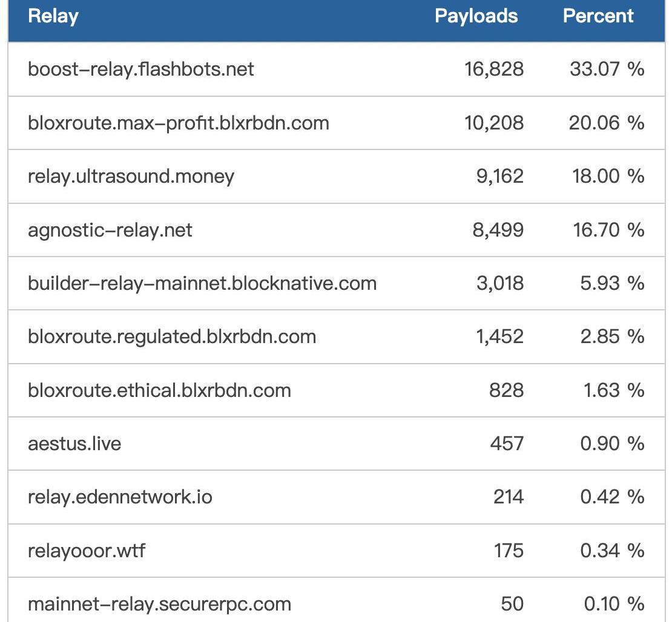Select the 0.10 % percent cell
The image size is (672, 622).
coord(614,604)
